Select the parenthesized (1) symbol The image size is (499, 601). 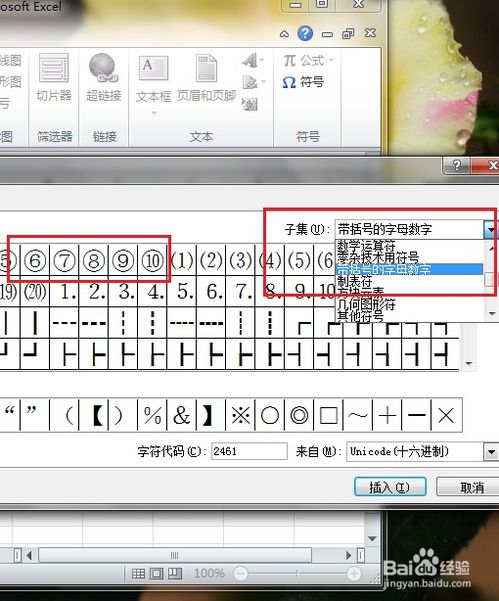(x=182, y=260)
